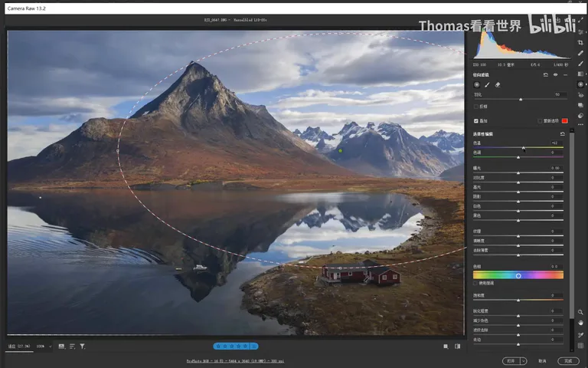Enable the mask options checkbox
Viewport: 588px width, 368px height.
(x=540, y=121)
